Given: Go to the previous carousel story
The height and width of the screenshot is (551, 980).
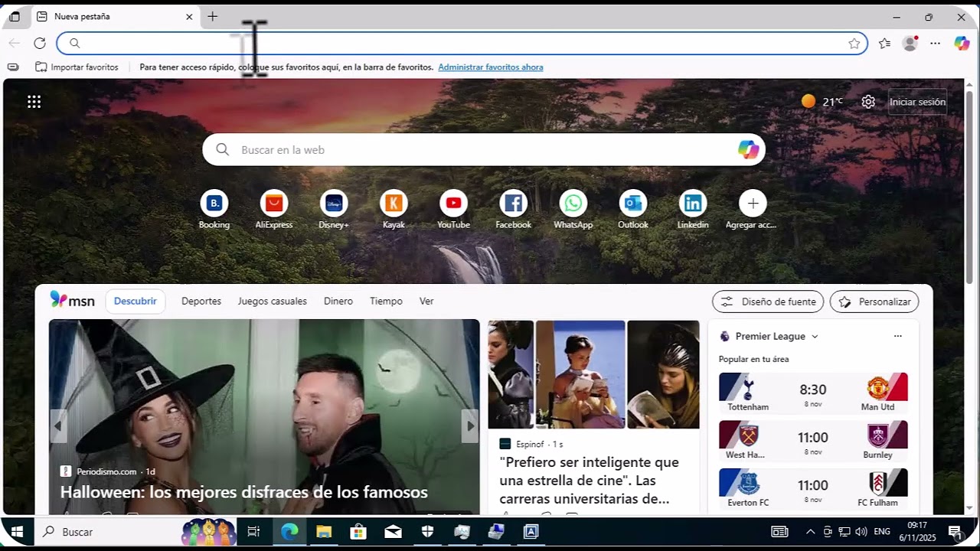Looking at the screenshot, I should point(58,426).
